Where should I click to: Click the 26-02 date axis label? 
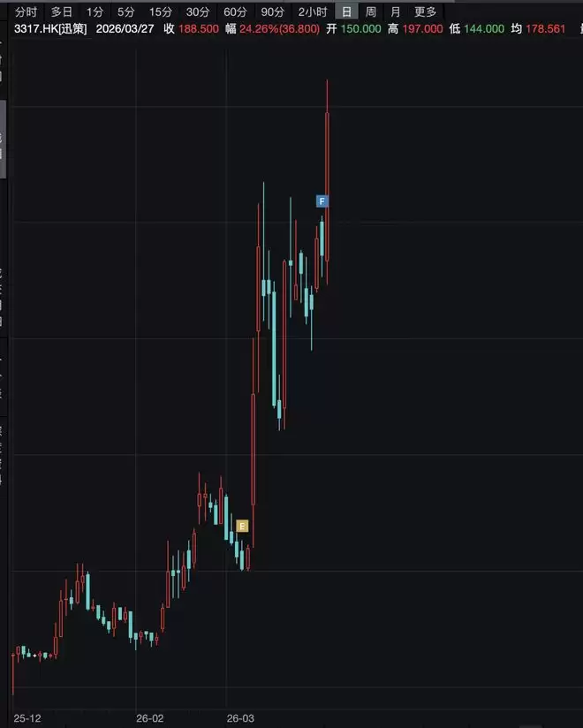(x=149, y=718)
